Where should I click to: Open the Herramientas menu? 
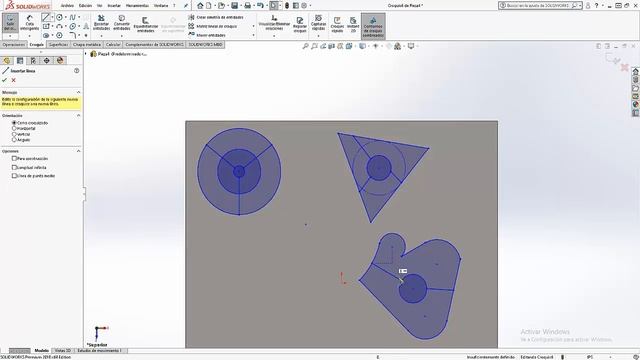(137, 6)
